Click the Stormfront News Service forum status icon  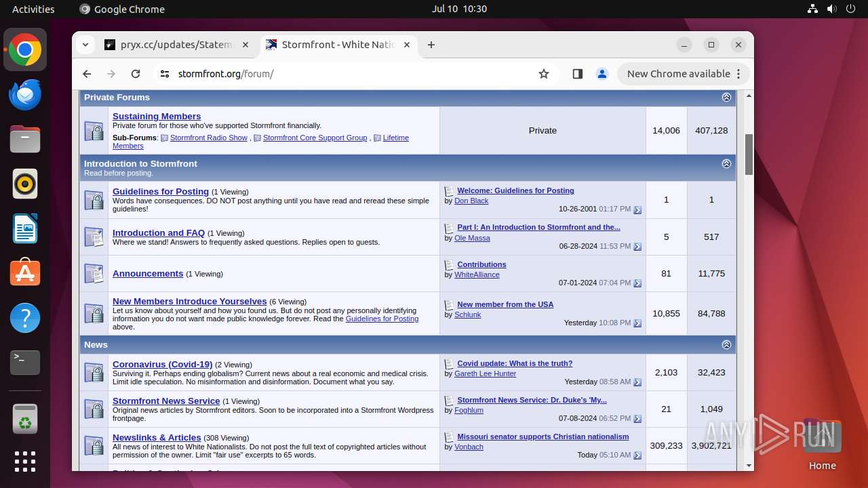tap(94, 409)
